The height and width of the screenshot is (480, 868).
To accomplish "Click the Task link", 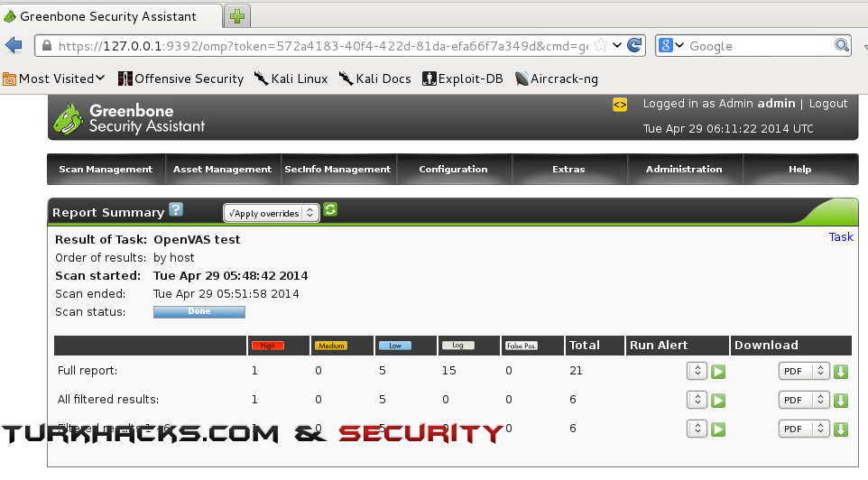I will point(841,237).
